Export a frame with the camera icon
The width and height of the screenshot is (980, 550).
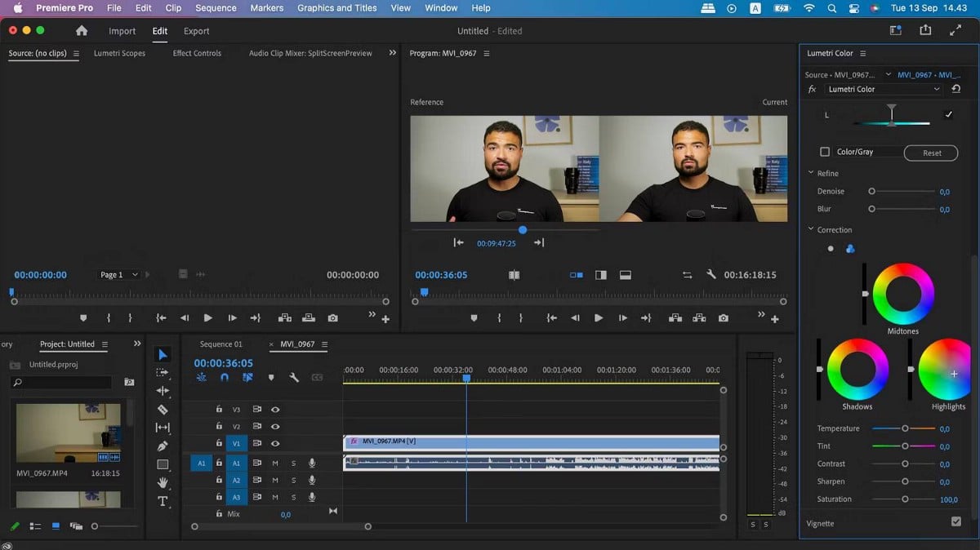(x=722, y=318)
